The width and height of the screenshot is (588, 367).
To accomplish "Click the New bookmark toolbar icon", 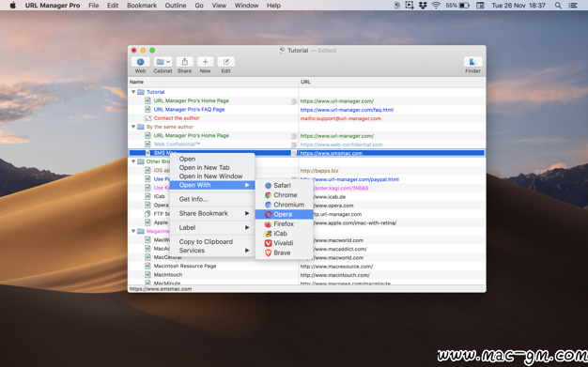I will pyautogui.click(x=205, y=62).
